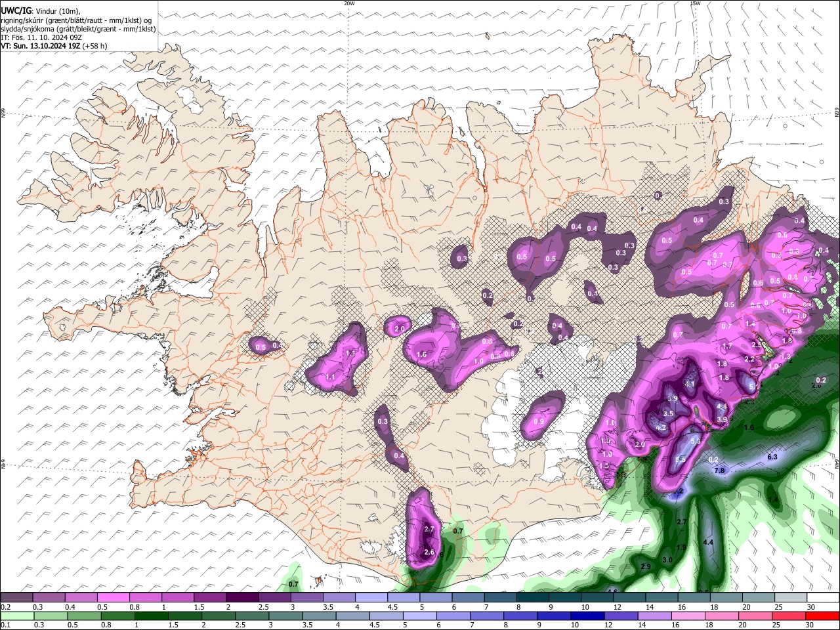The height and width of the screenshot is (630, 840).
Task: Pick the light violet swatch at 14 in the bottom legend
Action: click(x=655, y=616)
